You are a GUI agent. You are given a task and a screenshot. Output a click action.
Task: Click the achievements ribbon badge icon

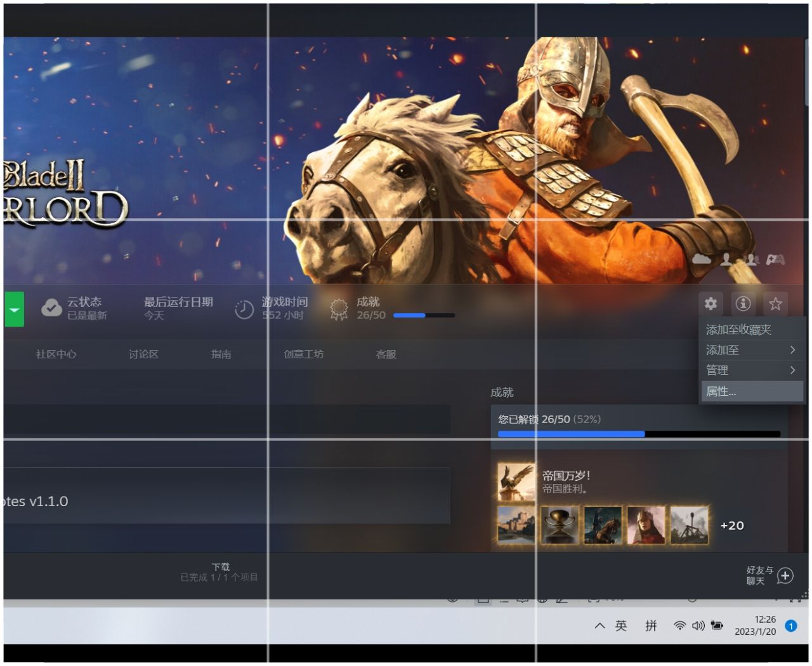tap(339, 310)
